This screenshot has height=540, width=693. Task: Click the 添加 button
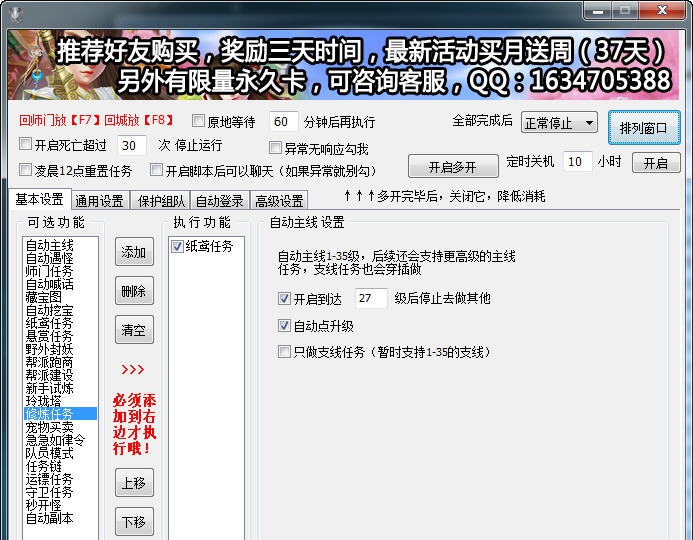tap(134, 252)
